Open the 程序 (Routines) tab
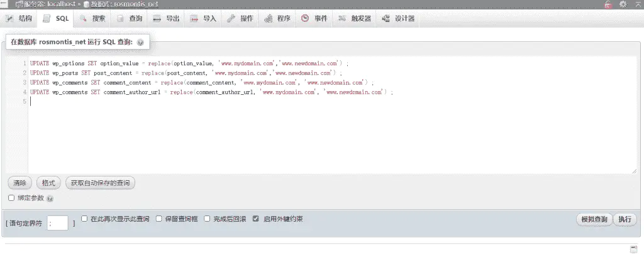This screenshot has width=644, height=255. pyautogui.click(x=277, y=18)
